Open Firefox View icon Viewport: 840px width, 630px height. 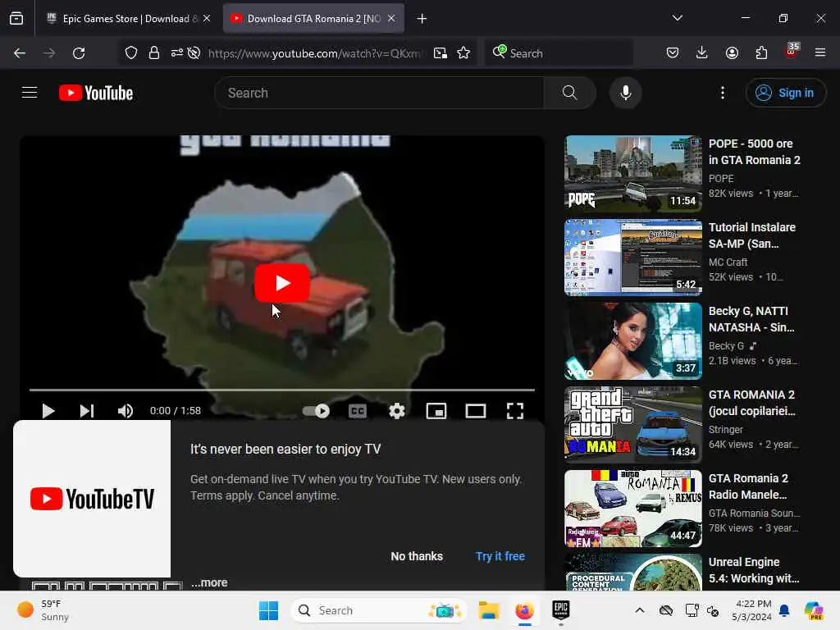point(16,19)
